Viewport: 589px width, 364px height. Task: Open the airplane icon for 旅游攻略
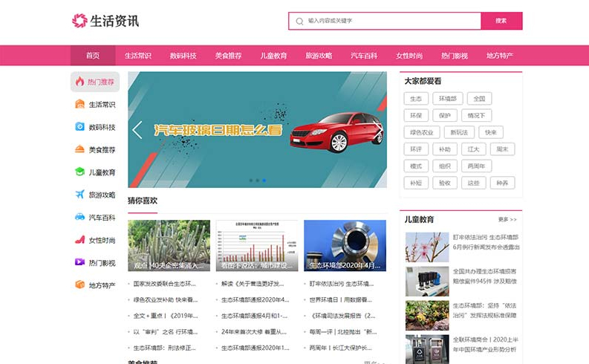coord(79,195)
